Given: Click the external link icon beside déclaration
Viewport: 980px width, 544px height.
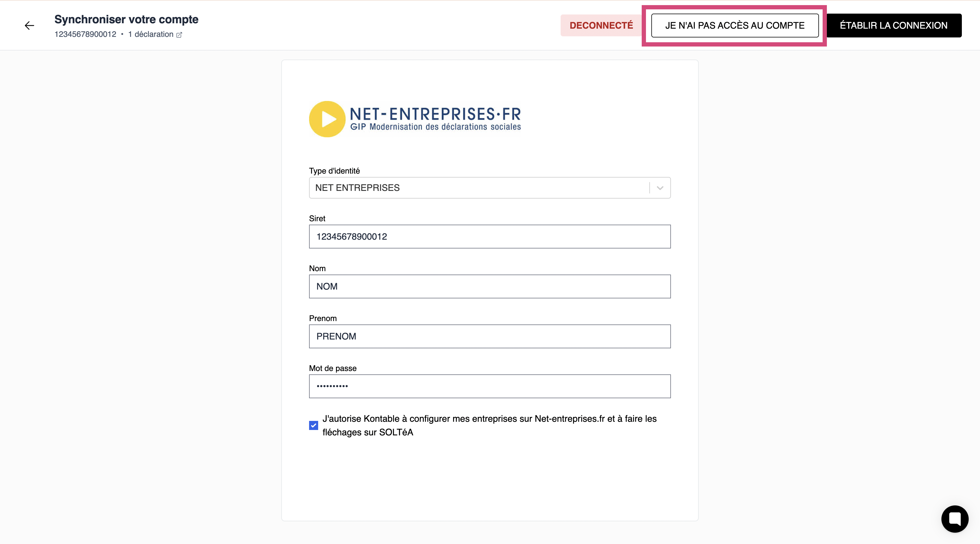Looking at the screenshot, I should point(179,35).
